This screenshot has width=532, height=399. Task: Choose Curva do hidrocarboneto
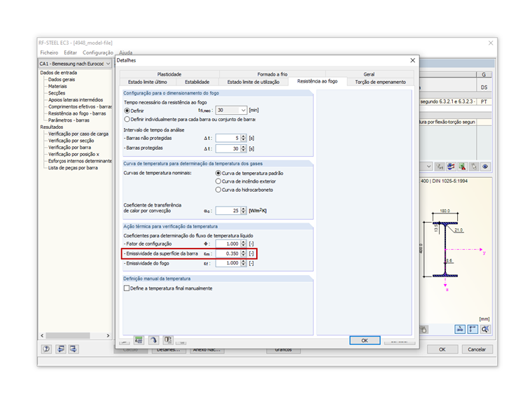click(218, 190)
